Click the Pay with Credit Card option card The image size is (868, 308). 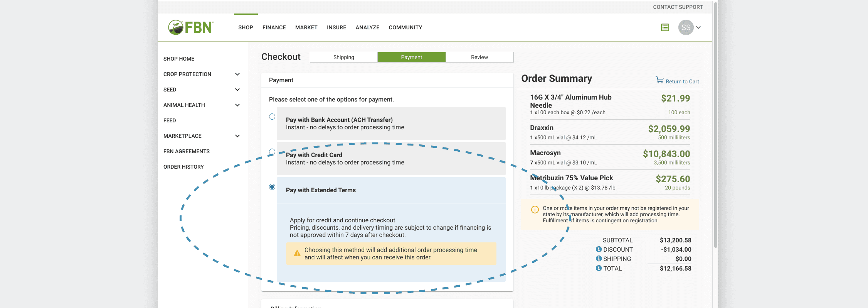pos(391,159)
